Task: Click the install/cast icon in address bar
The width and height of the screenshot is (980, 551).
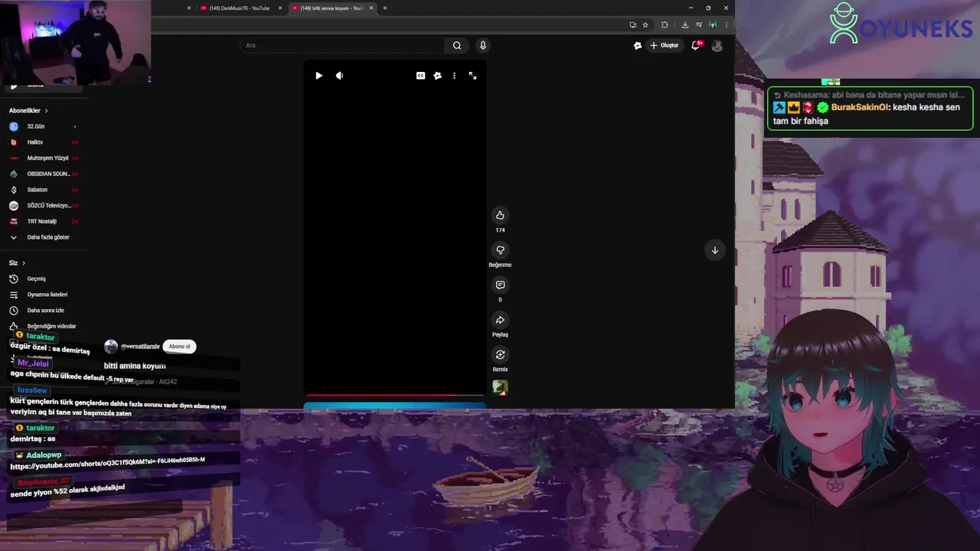Action: click(632, 24)
